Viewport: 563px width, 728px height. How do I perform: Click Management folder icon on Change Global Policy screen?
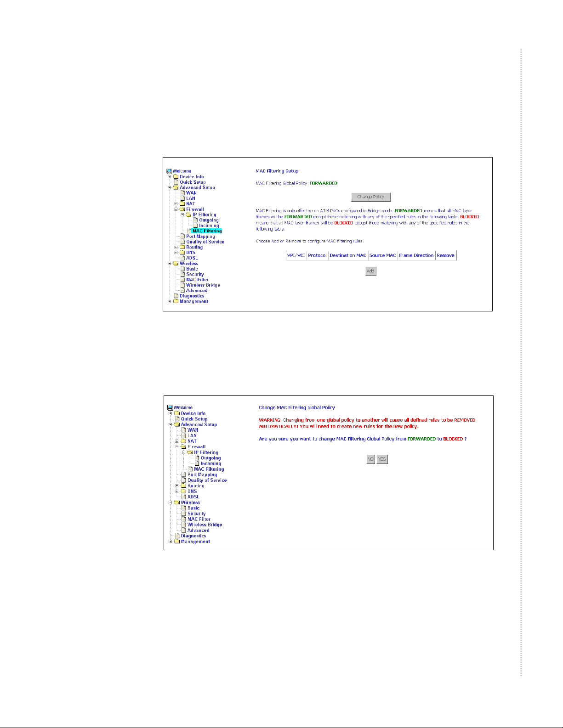[176, 542]
